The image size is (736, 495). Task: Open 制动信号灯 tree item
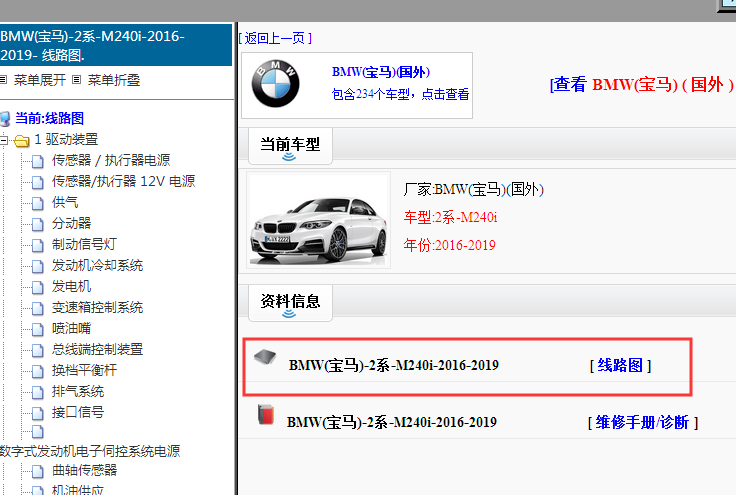click(84, 244)
